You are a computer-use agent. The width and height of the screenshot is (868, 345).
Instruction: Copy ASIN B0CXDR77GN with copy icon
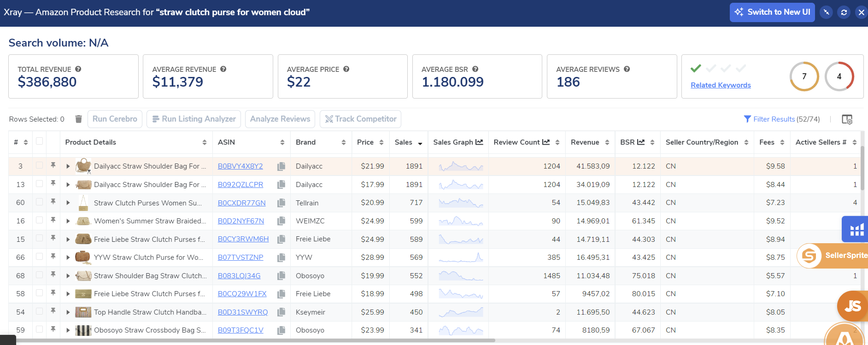(x=281, y=203)
